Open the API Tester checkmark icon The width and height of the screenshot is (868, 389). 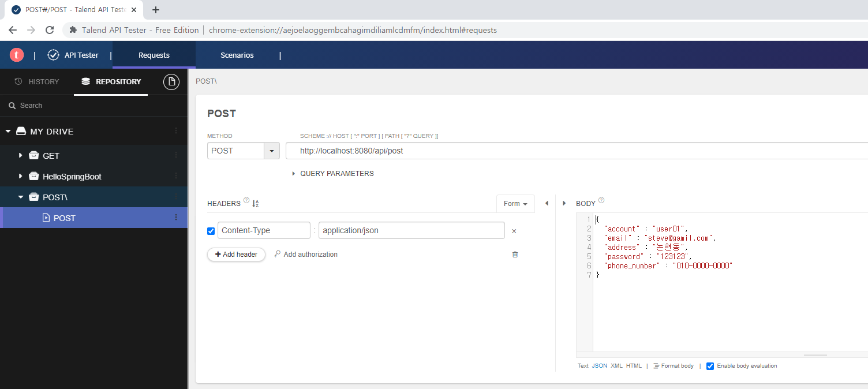click(x=54, y=55)
